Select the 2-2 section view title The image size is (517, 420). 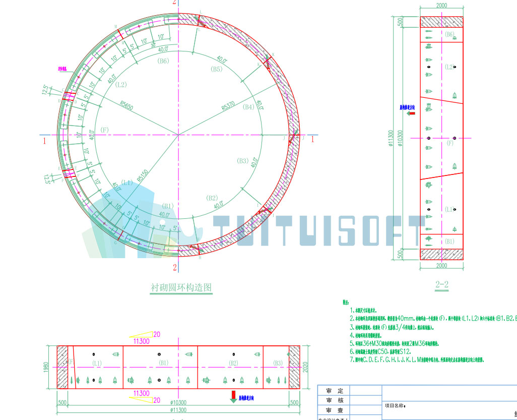click(442, 284)
